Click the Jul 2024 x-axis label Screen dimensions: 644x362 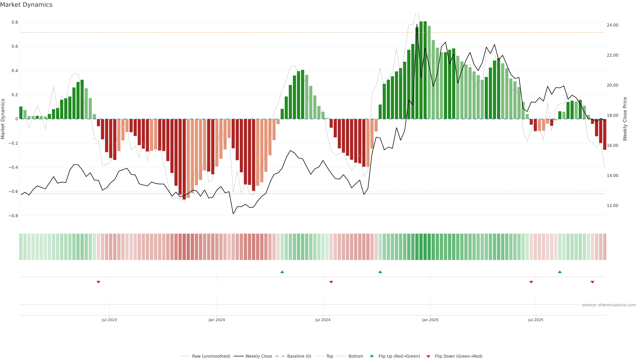tap(323, 320)
